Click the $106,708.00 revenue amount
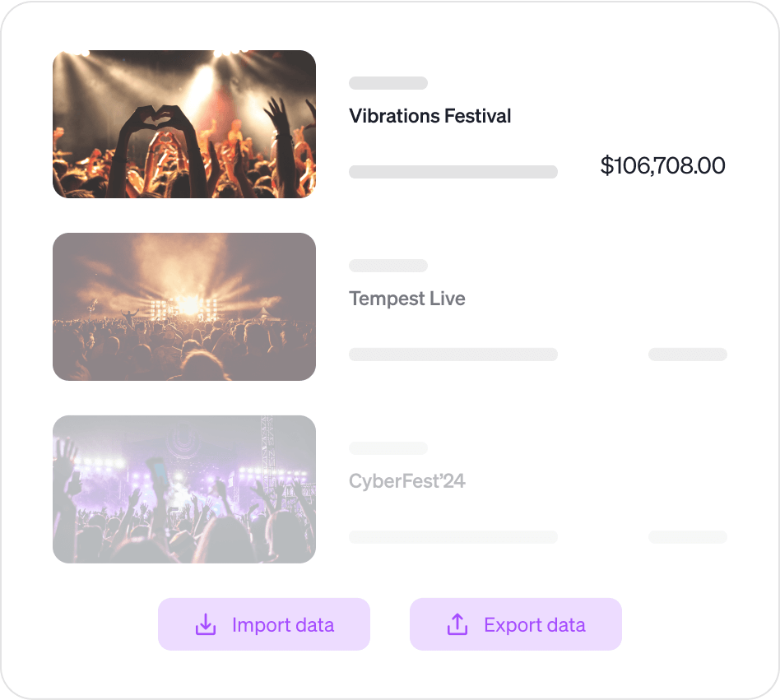The width and height of the screenshot is (780, 700). (x=663, y=165)
